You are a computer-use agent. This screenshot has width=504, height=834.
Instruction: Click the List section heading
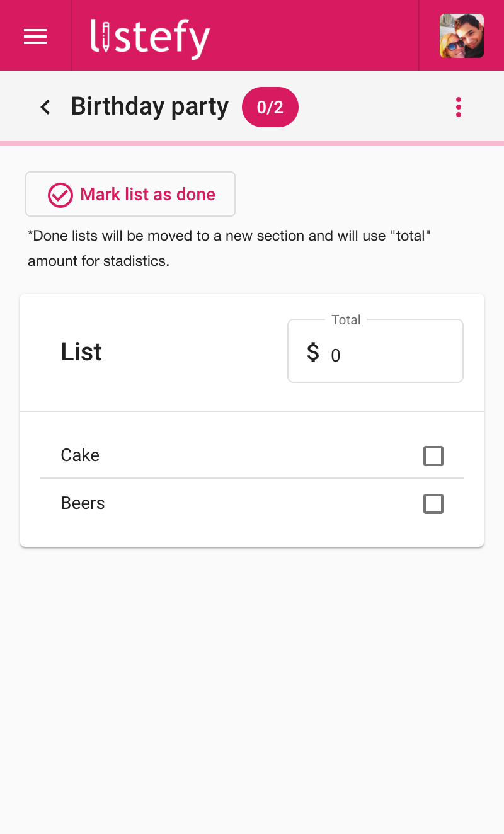[81, 351]
